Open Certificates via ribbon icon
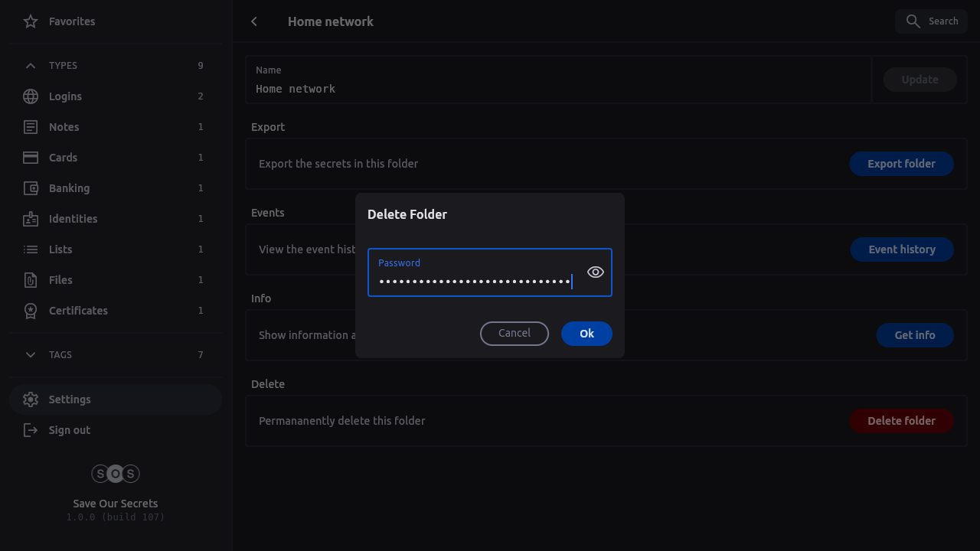This screenshot has width=980, height=551. [31, 311]
